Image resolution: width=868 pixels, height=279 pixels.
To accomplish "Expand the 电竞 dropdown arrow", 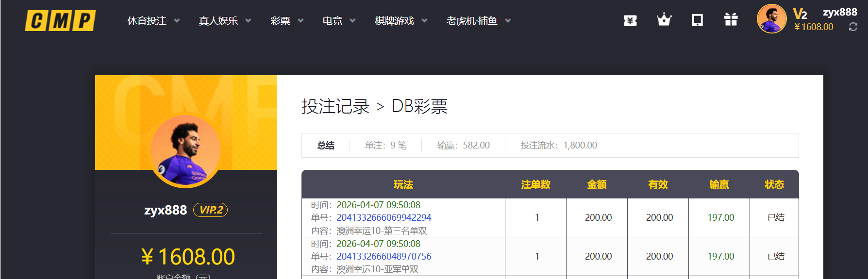I will (352, 21).
